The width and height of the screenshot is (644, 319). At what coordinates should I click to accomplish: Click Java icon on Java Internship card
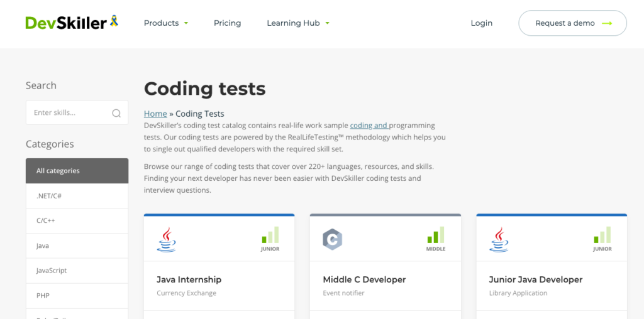coord(166,239)
